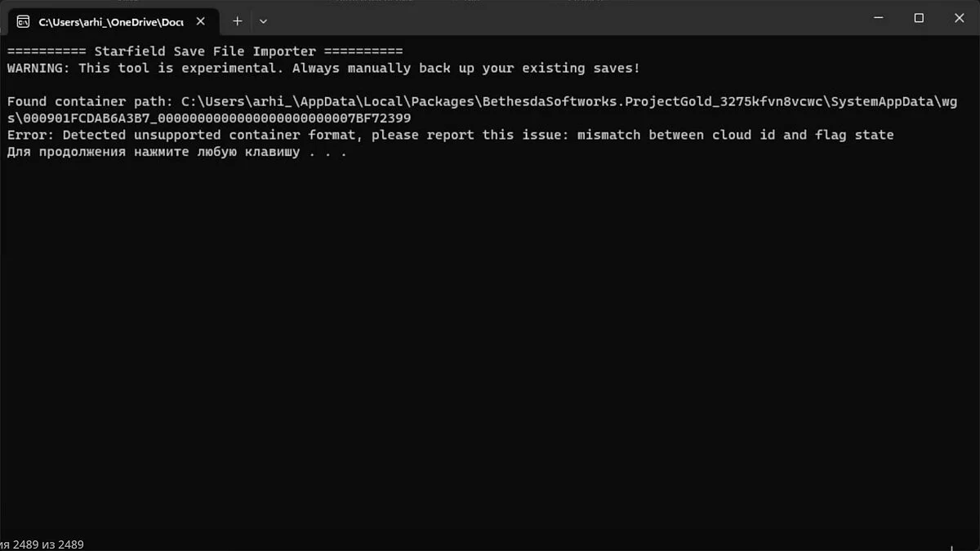
Task: Maximize the terminal window
Action: click(919, 18)
